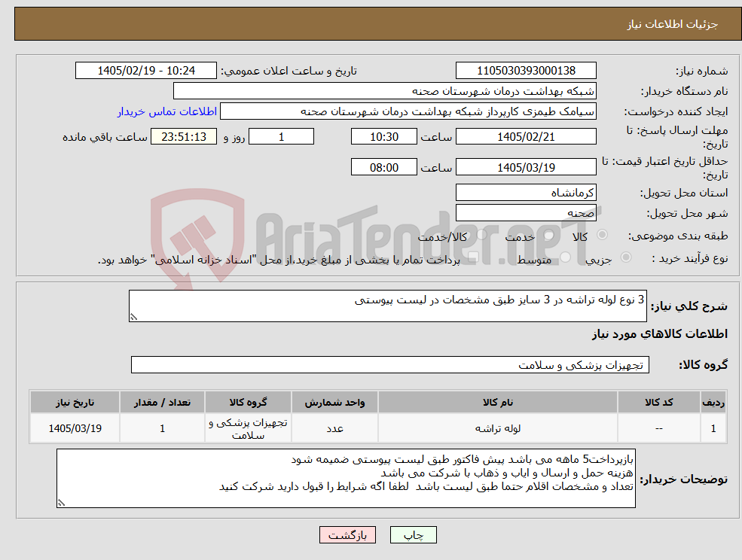This screenshot has width=742, height=560.
Task: Click the item code cell showing --
Action: pos(659,428)
